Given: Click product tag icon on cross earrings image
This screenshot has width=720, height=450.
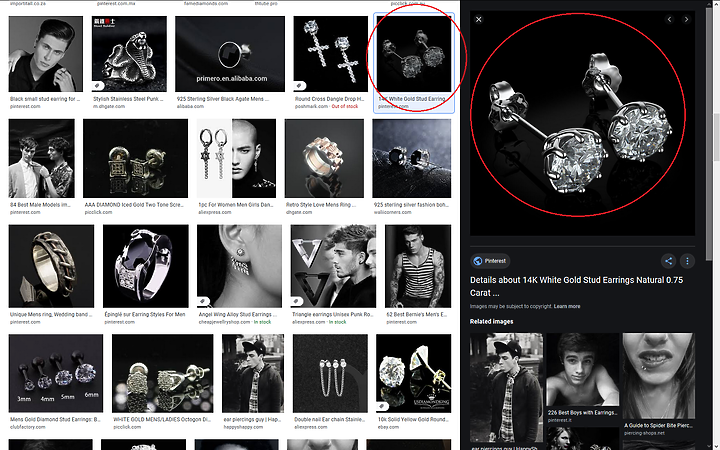Looking at the screenshot, I should 299,85.
